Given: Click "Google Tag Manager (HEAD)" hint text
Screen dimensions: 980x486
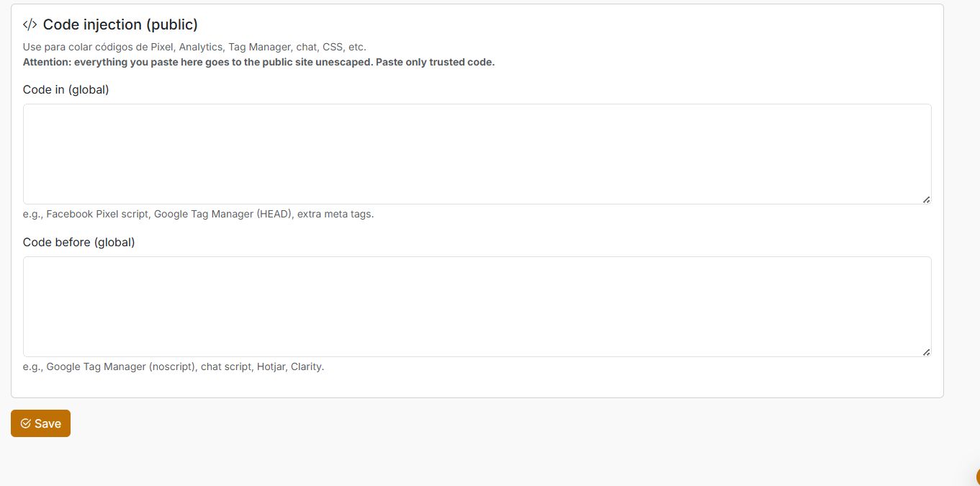Looking at the screenshot, I should coord(224,214).
